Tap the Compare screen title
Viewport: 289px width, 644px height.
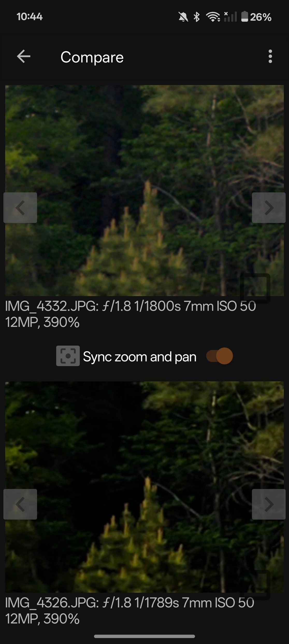[x=92, y=57]
